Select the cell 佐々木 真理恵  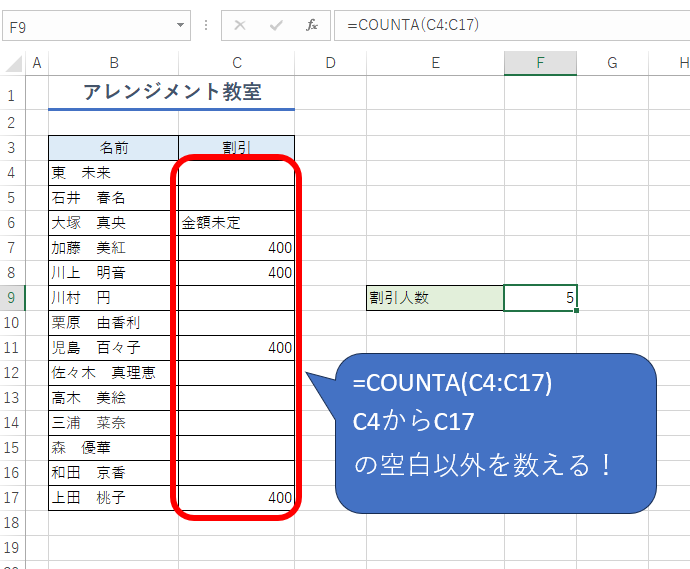[x=114, y=373]
